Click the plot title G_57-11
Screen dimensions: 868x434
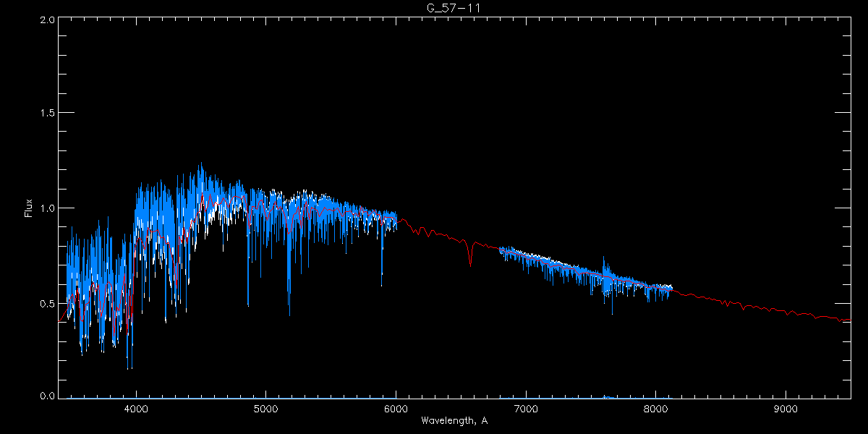coord(454,7)
